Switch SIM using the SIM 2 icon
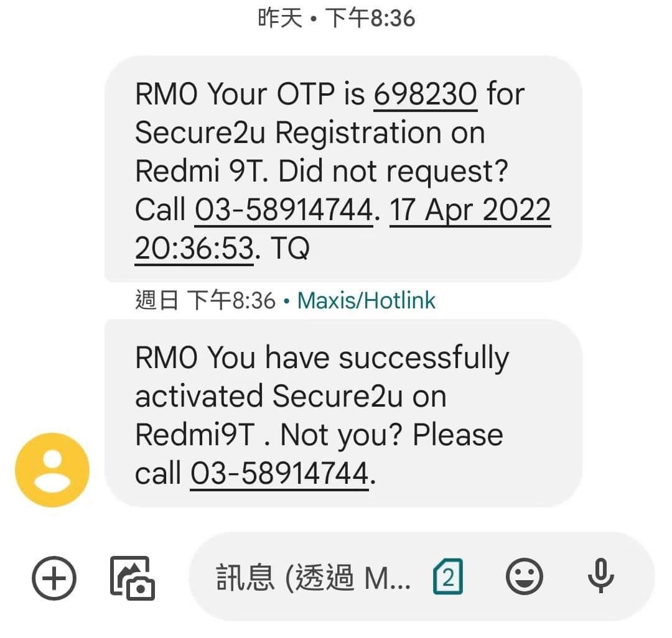 [x=448, y=576]
